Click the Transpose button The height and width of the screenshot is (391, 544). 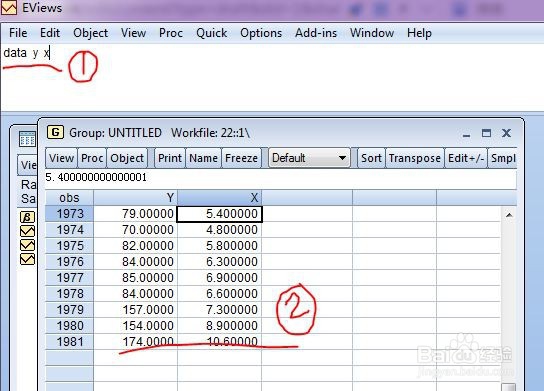coord(415,158)
